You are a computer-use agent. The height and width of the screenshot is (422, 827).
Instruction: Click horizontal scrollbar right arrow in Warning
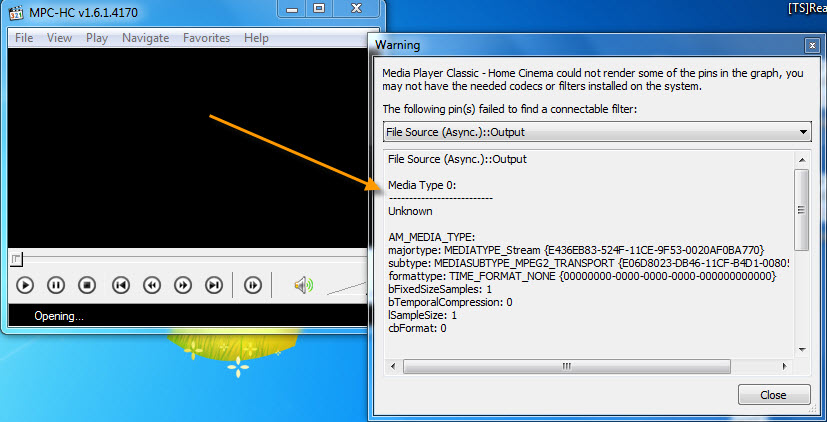tap(784, 366)
